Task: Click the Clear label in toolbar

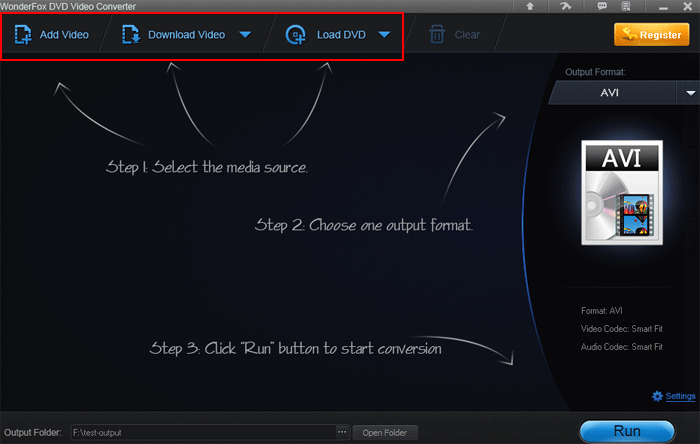Action: [x=467, y=35]
